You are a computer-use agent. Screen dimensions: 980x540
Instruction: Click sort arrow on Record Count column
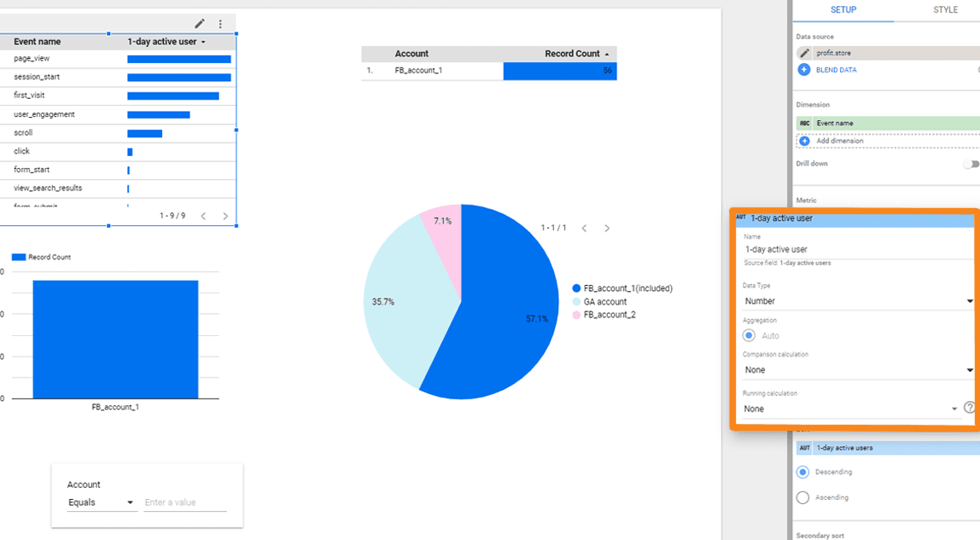click(x=606, y=55)
